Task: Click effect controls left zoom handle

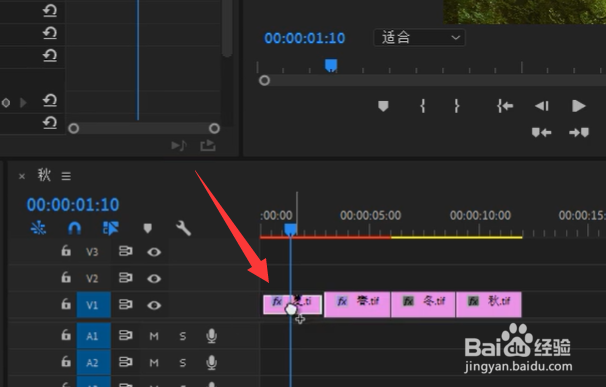Action: click(73, 128)
